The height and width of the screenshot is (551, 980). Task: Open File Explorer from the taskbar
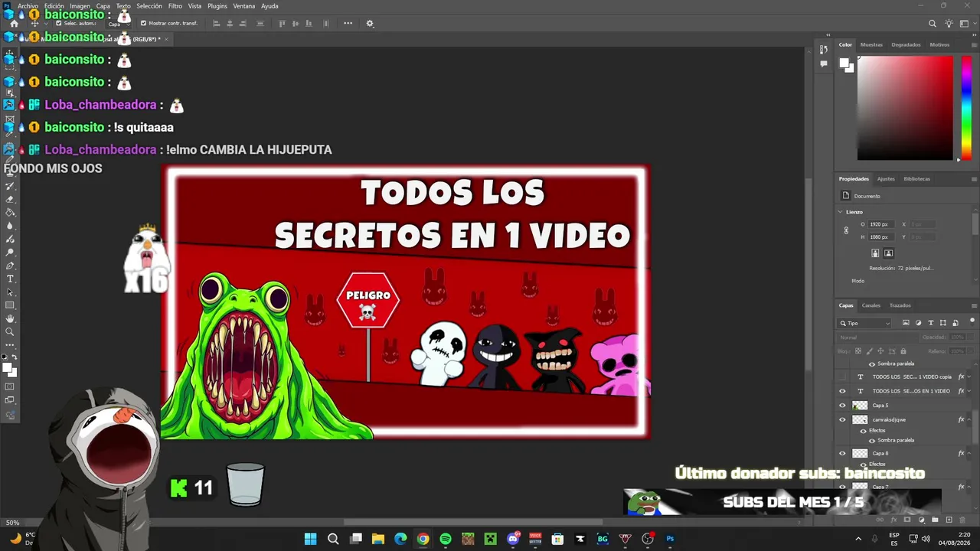coord(377,539)
